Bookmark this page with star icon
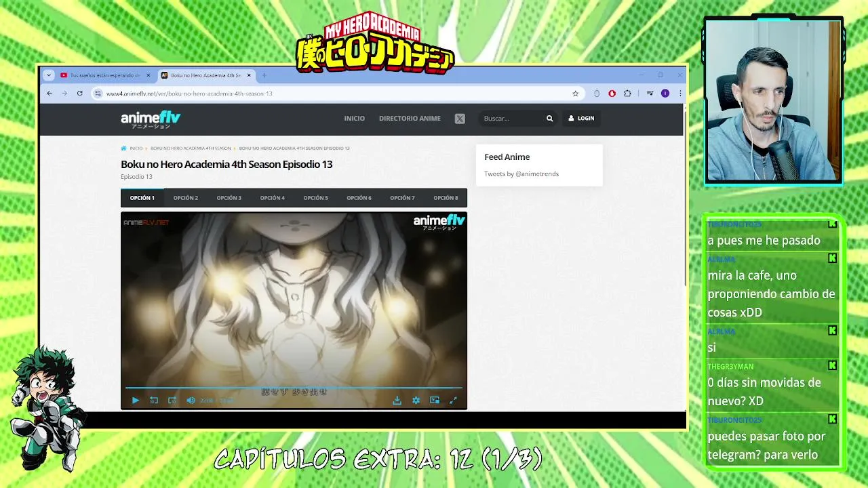The height and width of the screenshot is (488, 868). click(576, 94)
